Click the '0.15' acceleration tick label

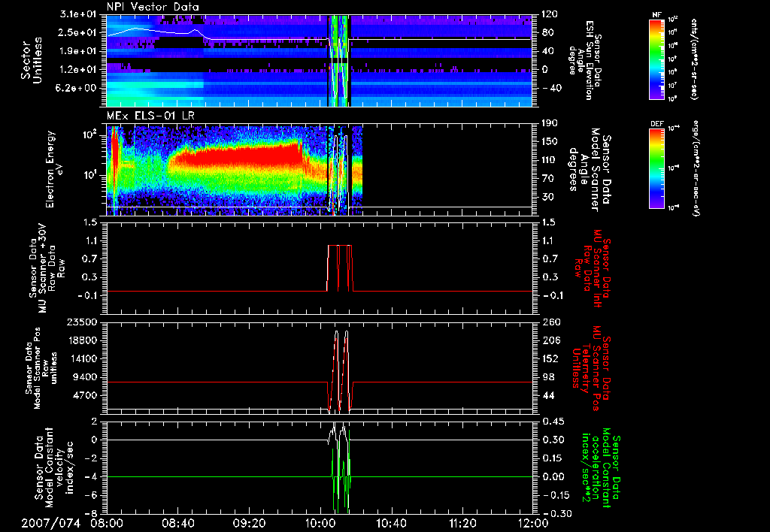tap(553, 458)
